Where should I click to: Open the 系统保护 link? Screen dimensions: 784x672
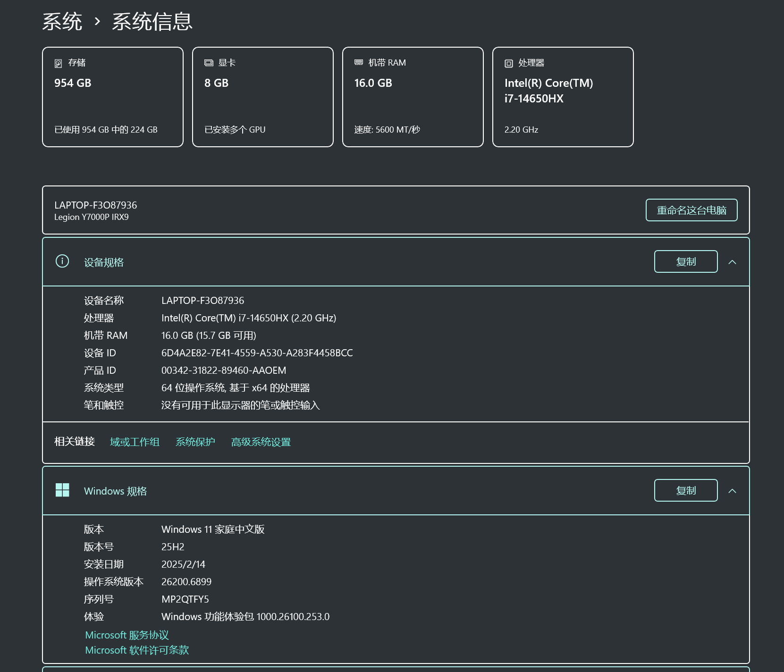pyautogui.click(x=195, y=442)
